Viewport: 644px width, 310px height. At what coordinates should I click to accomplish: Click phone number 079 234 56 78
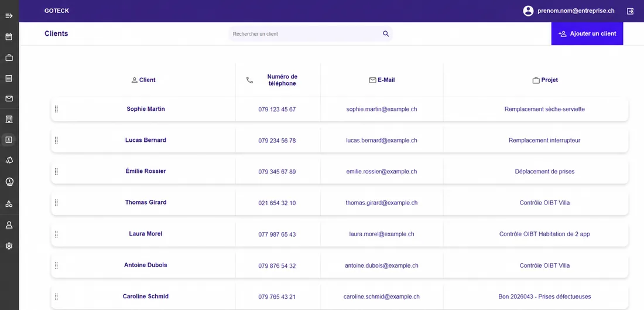click(278, 141)
